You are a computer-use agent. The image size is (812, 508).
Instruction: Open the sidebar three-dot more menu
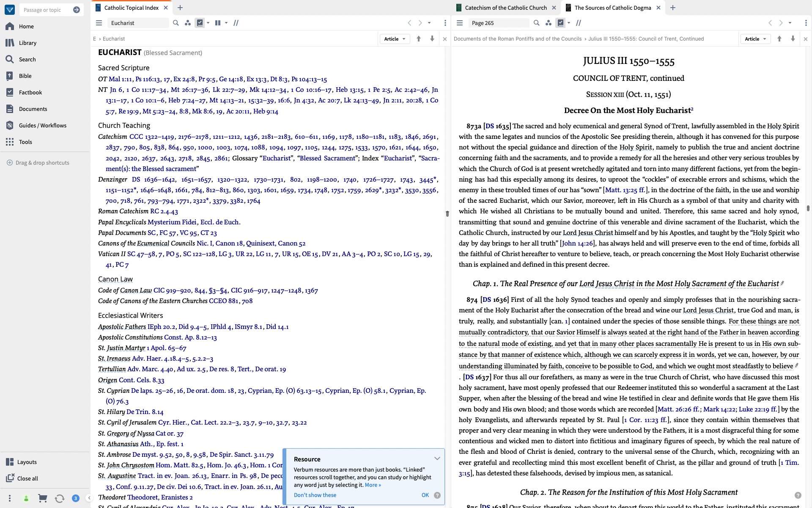[10, 498]
